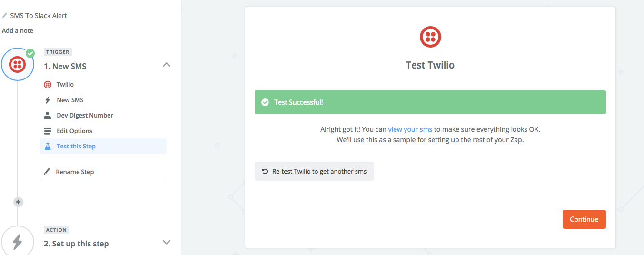The width and height of the screenshot is (644, 255).
Task: Click the person icon beside Dev Digest Number
Action: point(48,116)
